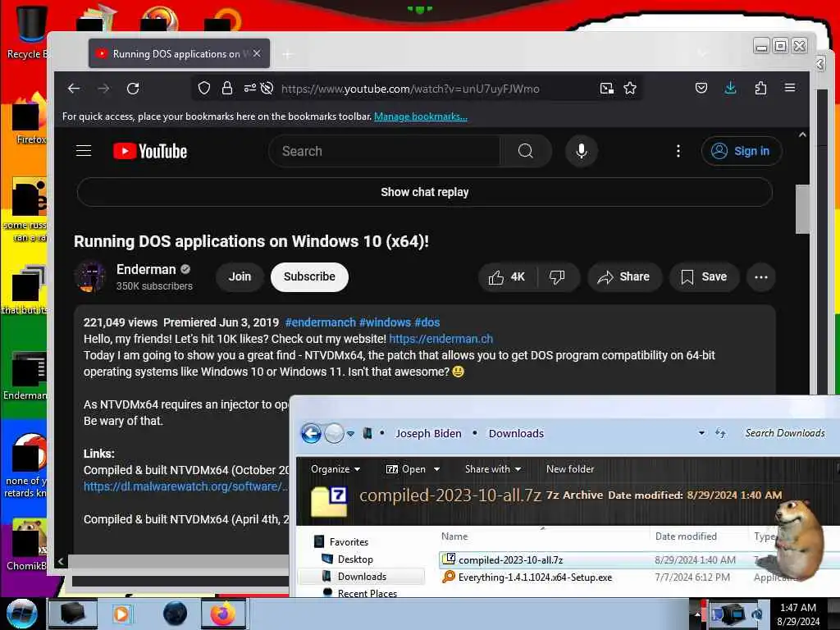Open the enderman.ch website link
840x630 pixels.
coord(441,339)
